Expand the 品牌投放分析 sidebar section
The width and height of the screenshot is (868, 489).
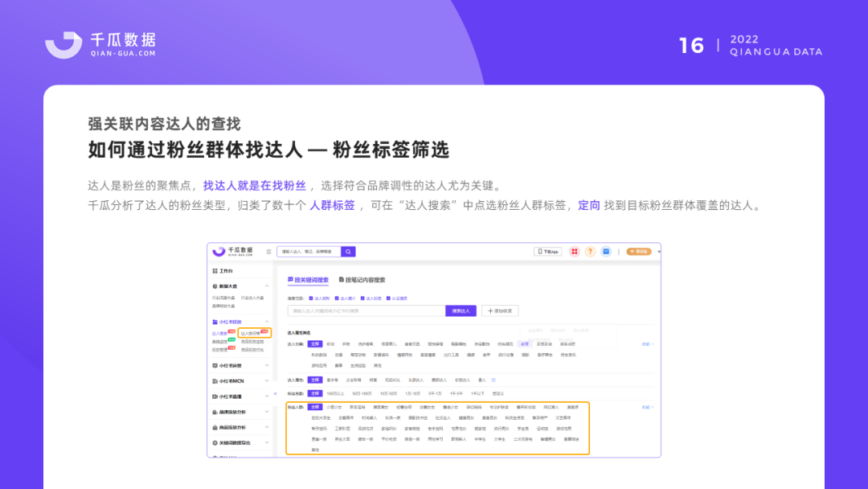click(x=267, y=412)
